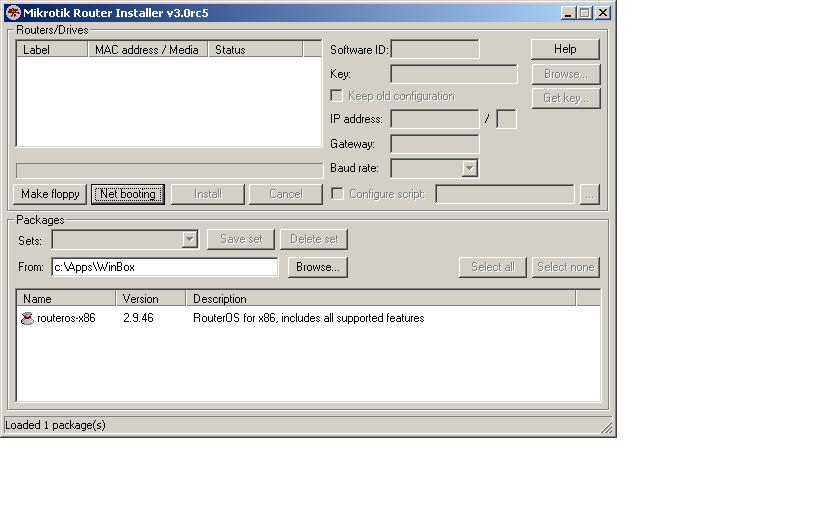Click the Delete set button
Viewport: 840px width, 525px height.
point(314,239)
